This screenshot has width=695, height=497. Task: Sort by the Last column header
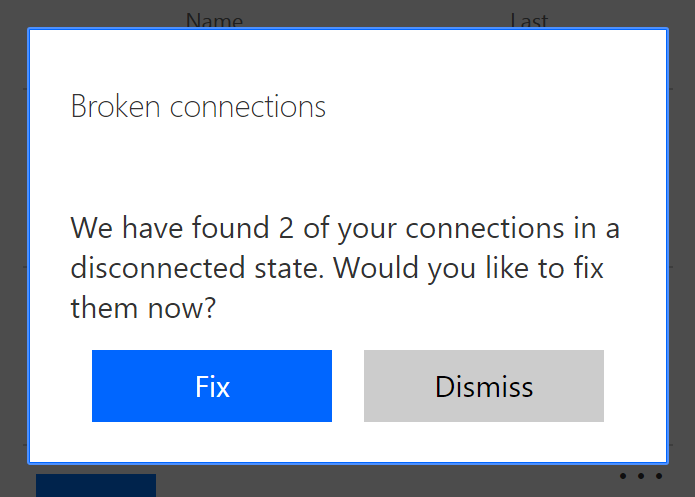tap(529, 19)
